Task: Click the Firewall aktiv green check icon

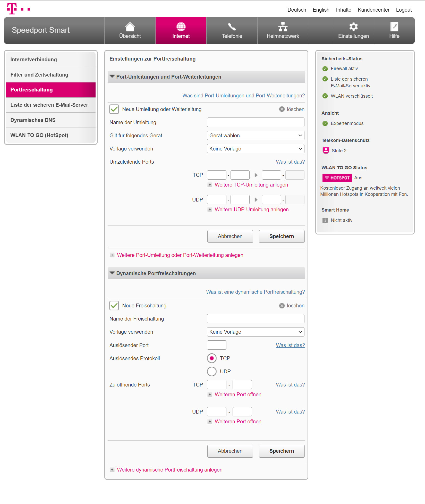Action: [325, 69]
